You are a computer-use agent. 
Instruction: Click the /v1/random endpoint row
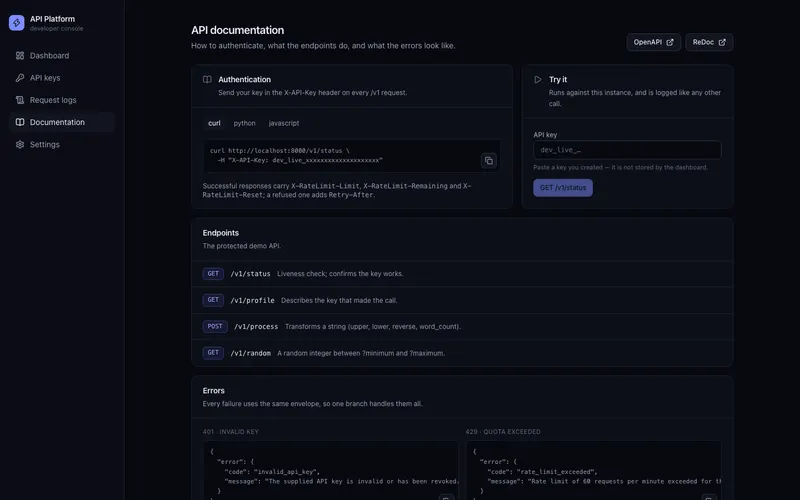tap(462, 353)
